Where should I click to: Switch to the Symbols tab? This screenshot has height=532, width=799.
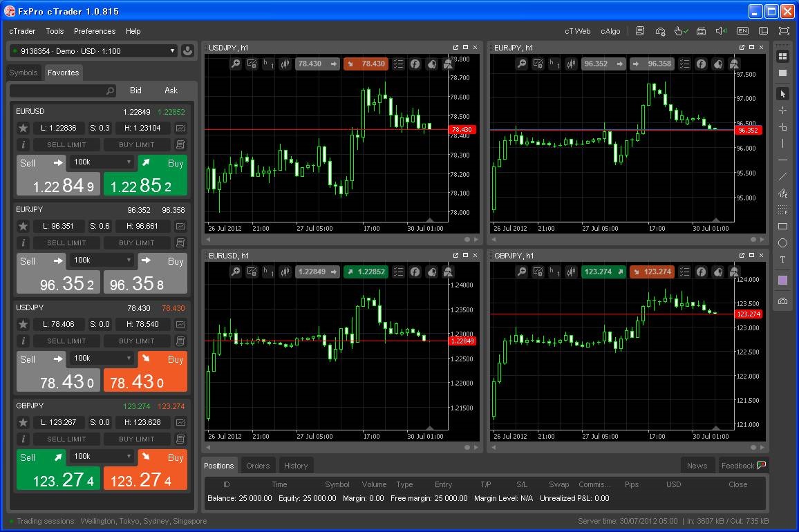(x=23, y=73)
